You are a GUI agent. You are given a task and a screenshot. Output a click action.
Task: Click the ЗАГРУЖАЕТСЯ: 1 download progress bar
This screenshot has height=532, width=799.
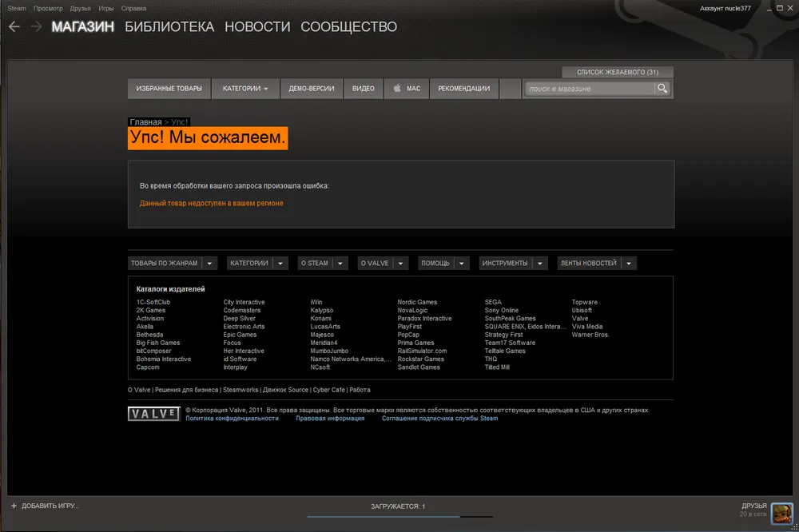[399, 516]
